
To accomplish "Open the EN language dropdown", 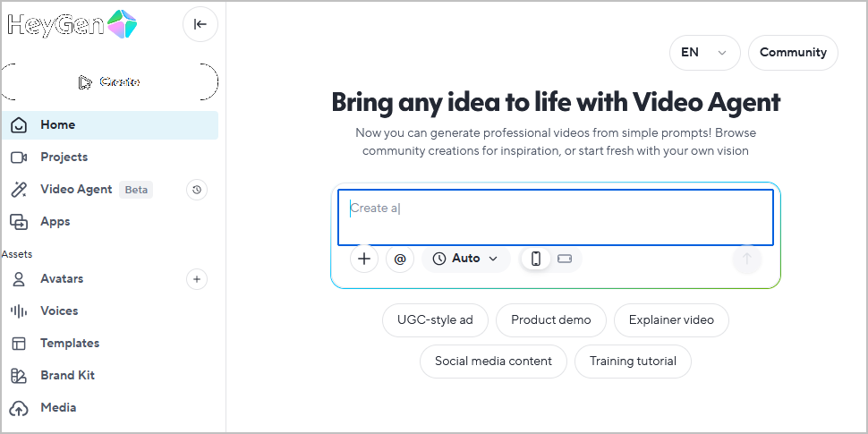I will pos(704,53).
